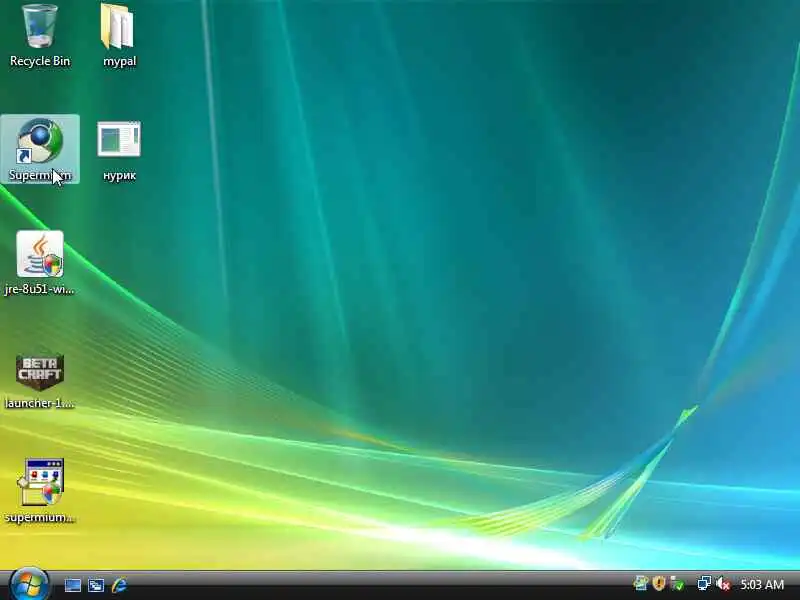Click the 5:03 AM taskbar clock

coord(762,584)
